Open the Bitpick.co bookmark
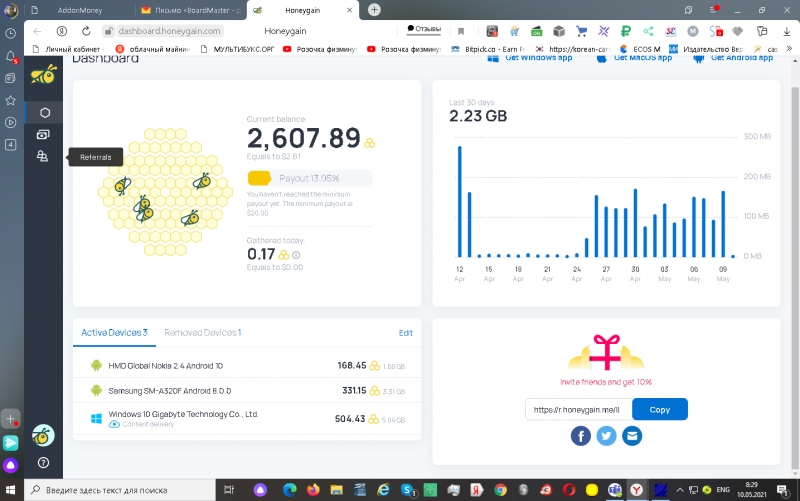The width and height of the screenshot is (800, 501). (488, 49)
